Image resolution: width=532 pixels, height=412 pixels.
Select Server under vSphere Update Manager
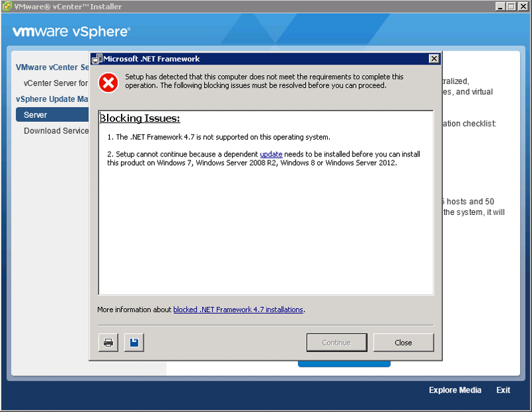click(53, 114)
